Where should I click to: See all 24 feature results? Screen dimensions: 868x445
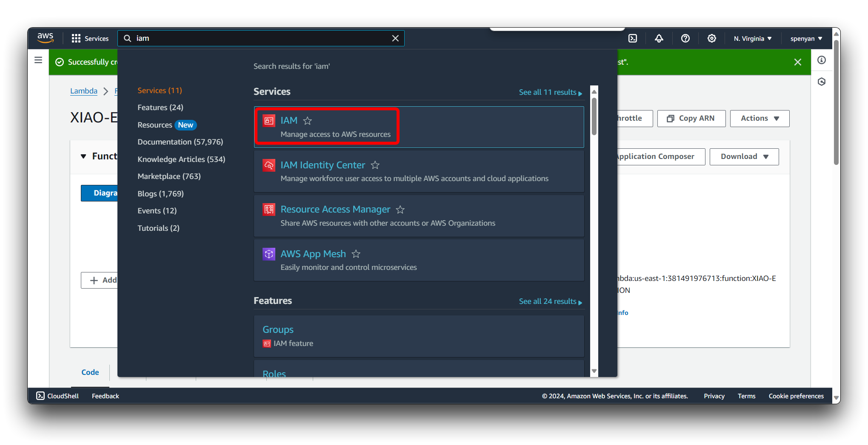point(550,301)
